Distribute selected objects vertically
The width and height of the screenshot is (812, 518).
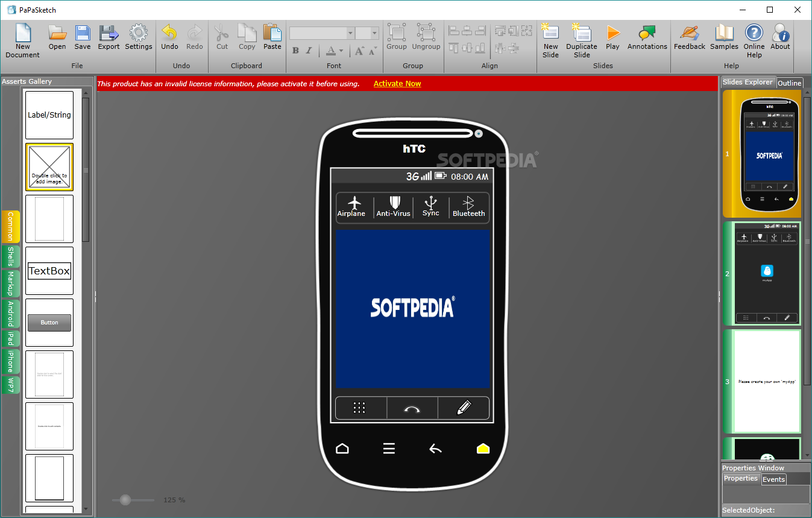click(x=513, y=48)
